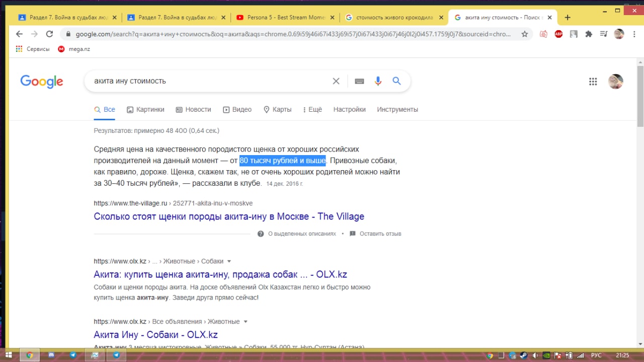Click the Steam icon in system tray

click(523, 355)
